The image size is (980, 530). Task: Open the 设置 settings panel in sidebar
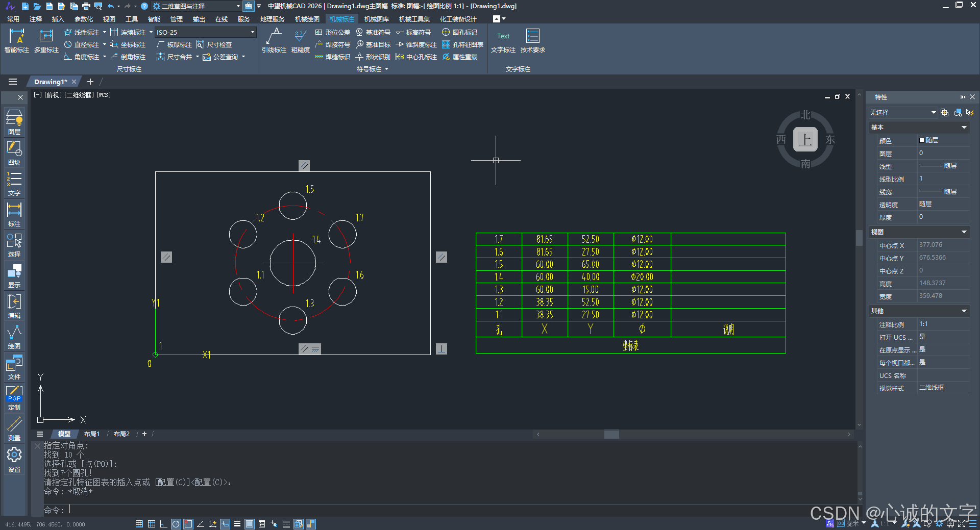[x=14, y=460]
